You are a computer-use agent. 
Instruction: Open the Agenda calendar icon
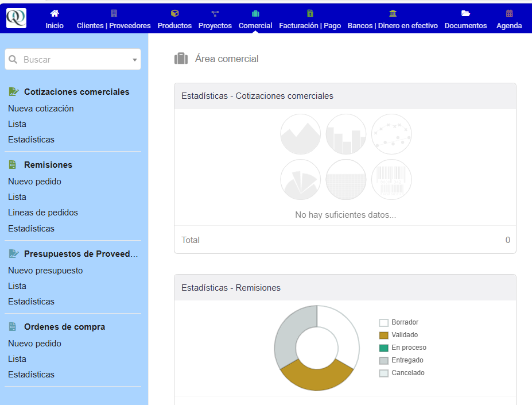pos(509,13)
